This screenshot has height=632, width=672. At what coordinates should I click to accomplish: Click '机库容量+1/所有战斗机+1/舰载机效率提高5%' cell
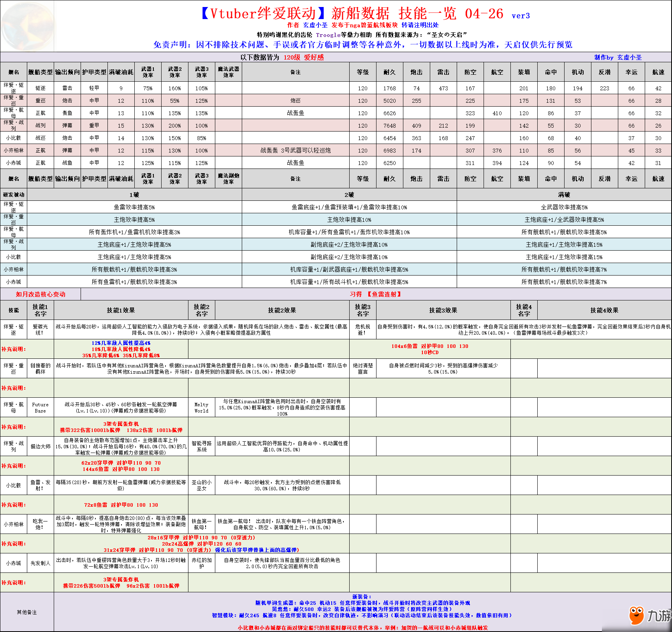click(x=349, y=282)
